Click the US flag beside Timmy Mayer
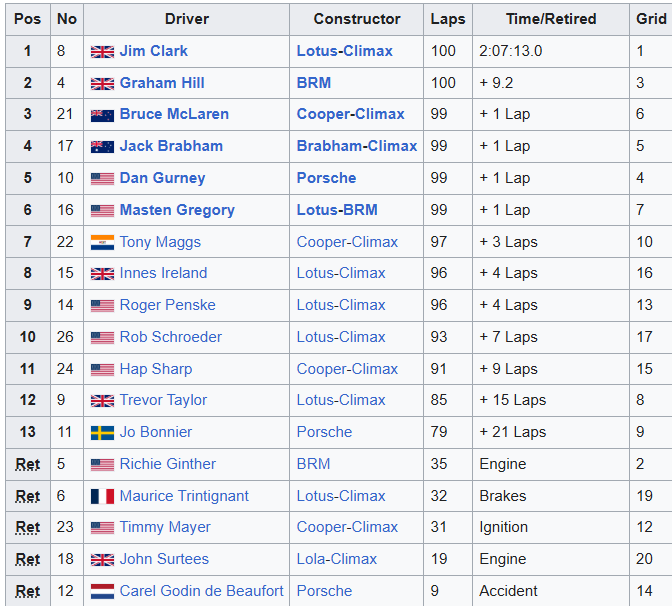The image size is (672, 606). [x=102, y=528]
